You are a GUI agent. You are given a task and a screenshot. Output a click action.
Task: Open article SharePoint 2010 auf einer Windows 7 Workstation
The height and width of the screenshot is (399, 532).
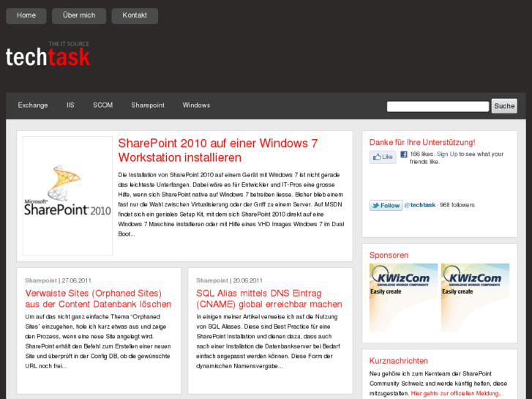click(218, 150)
